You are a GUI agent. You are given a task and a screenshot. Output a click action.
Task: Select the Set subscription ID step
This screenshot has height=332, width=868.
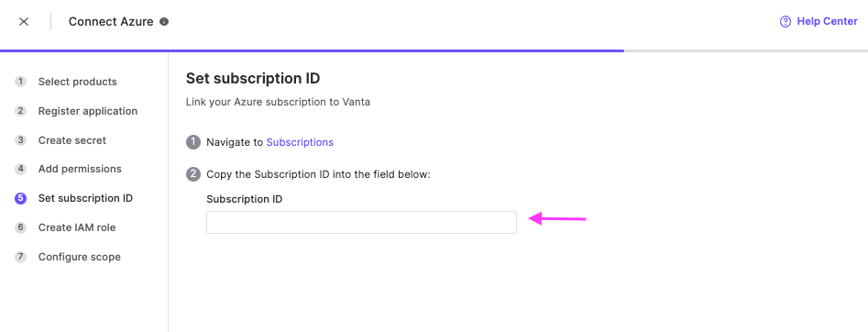pos(85,198)
